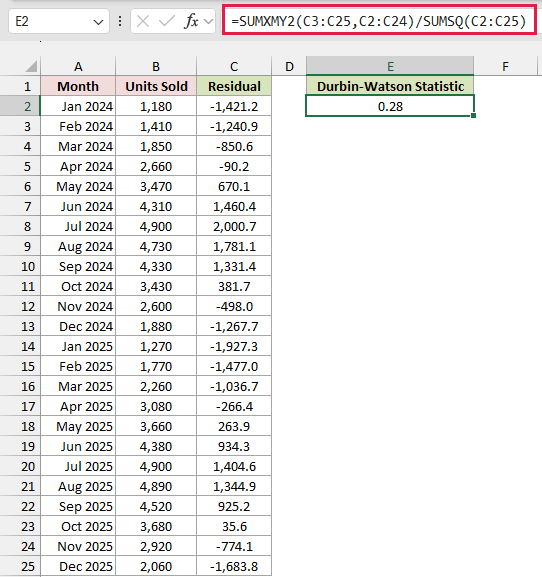Click residual value 934.3
The width and height of the screenshot is (542, 577).
[x=234, y=446]
